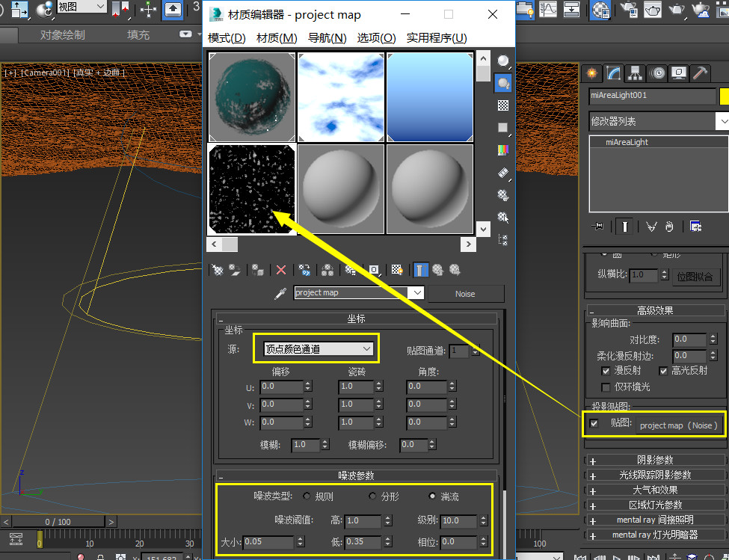Screen dimensions: 729x560
Task: Open the Motion panel tab icon
Action: tap(657, 73)
